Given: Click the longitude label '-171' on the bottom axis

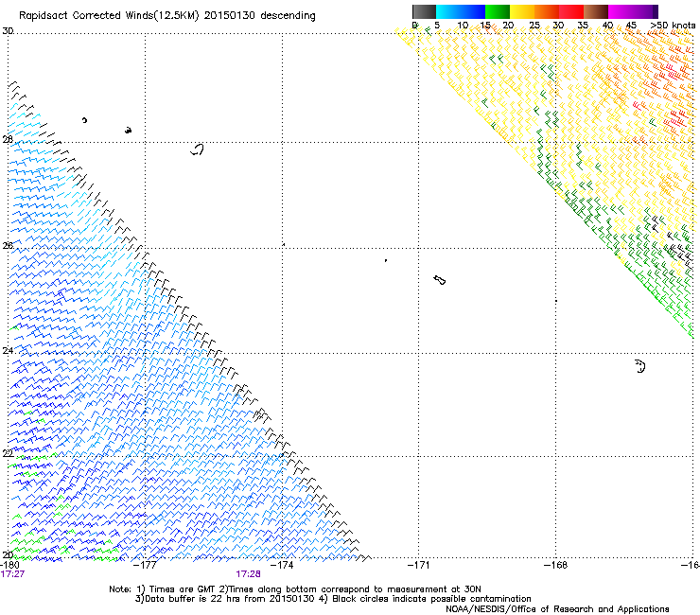Looking at the screenshot, I should click(419, 565).
